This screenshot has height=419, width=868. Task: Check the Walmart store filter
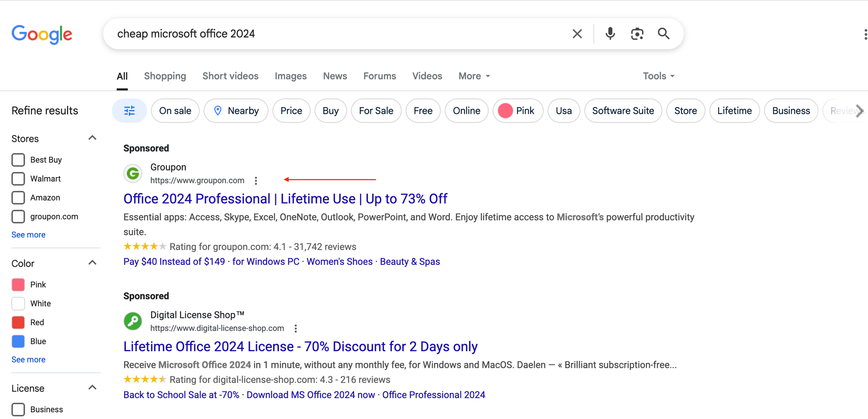click(x=18, y=179)
